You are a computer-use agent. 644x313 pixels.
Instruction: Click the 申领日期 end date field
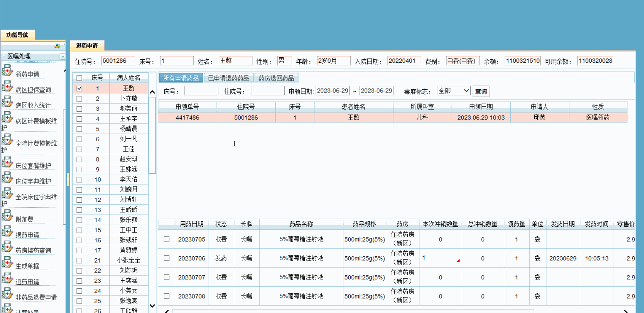376,91
